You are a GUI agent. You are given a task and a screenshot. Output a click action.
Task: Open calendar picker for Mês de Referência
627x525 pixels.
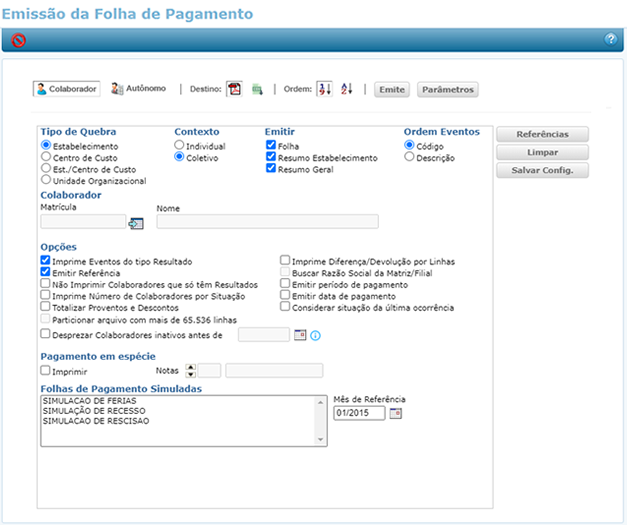(x=395, y=413)
